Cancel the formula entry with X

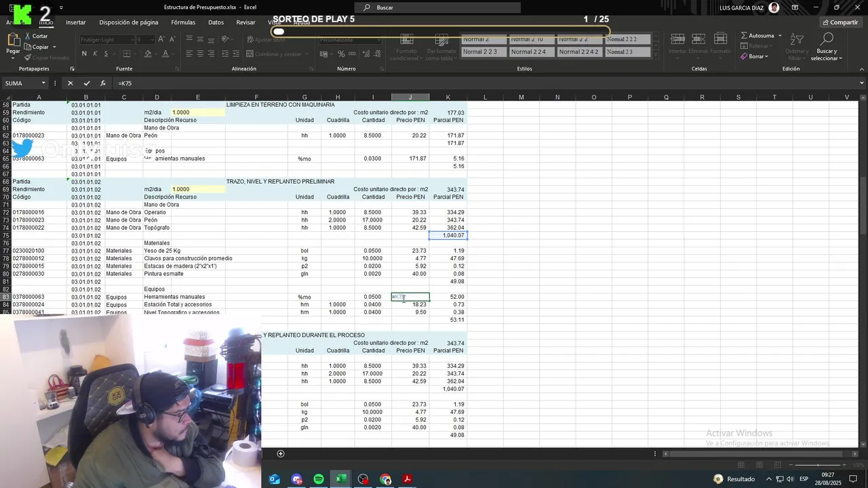point(70,83)
